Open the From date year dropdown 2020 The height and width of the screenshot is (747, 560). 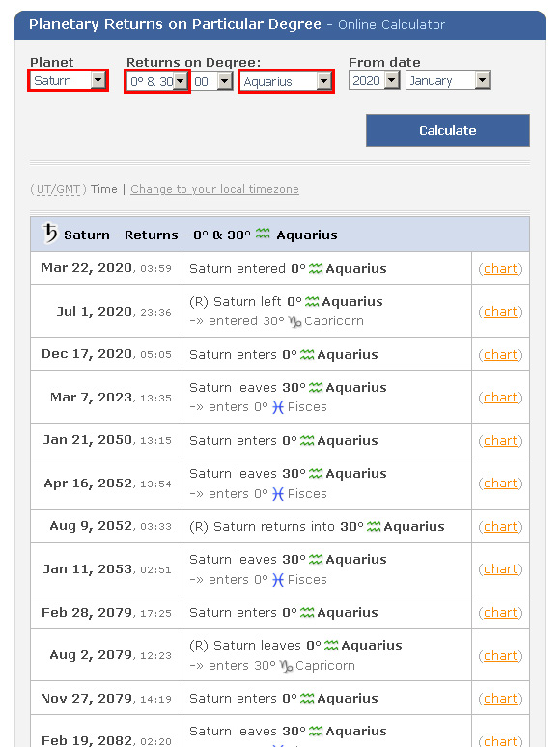pyautogui.click(x=374, y=80)
